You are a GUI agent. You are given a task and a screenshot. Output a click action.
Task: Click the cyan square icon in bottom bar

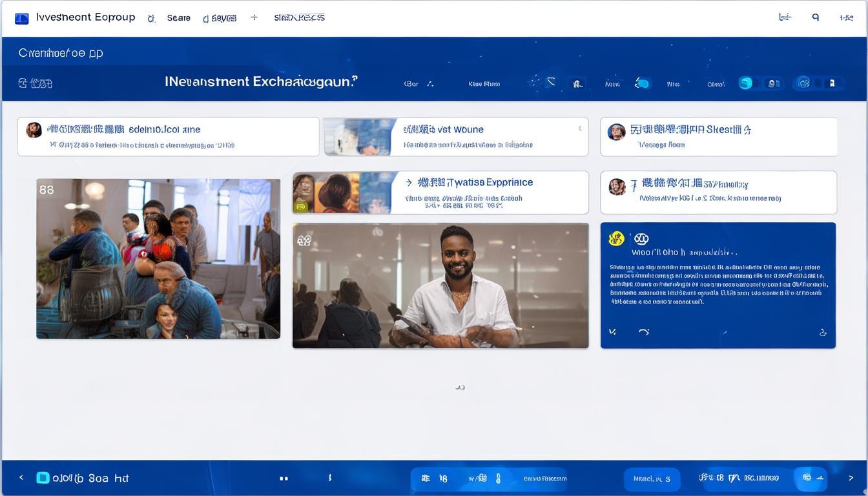coord(43,478)
